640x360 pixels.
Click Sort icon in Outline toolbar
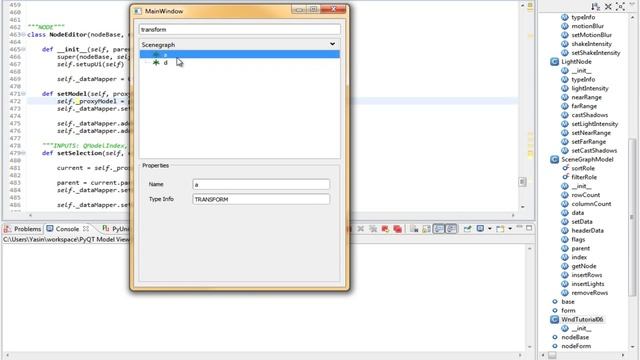coord(596,7)
